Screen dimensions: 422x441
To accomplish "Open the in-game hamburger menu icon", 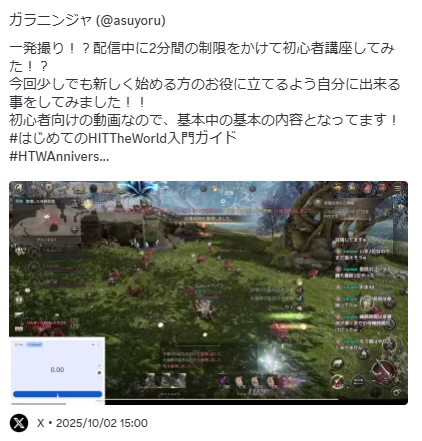I will click(x=398, y=188).
